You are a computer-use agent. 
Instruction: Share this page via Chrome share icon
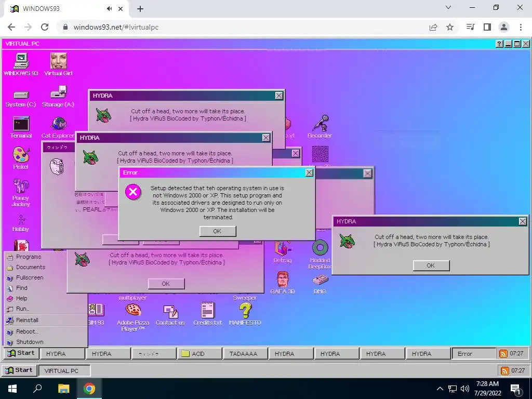tap(433, 27)
